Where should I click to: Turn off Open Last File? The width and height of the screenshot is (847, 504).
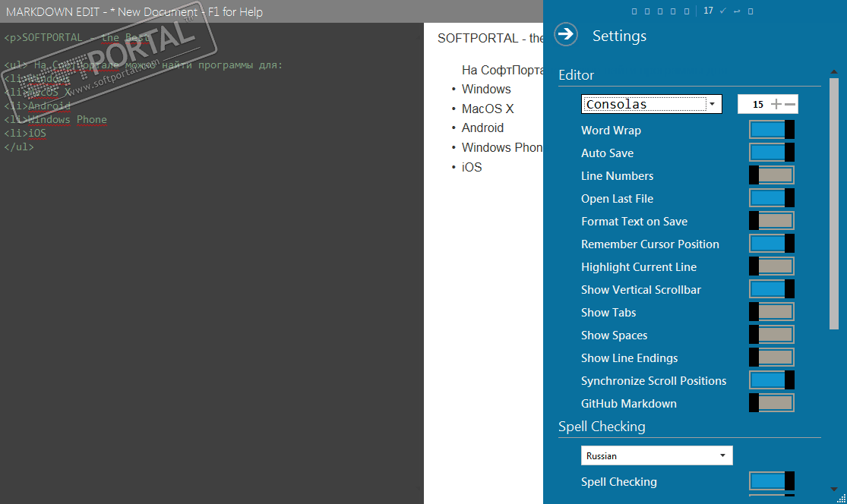(771, 198)
